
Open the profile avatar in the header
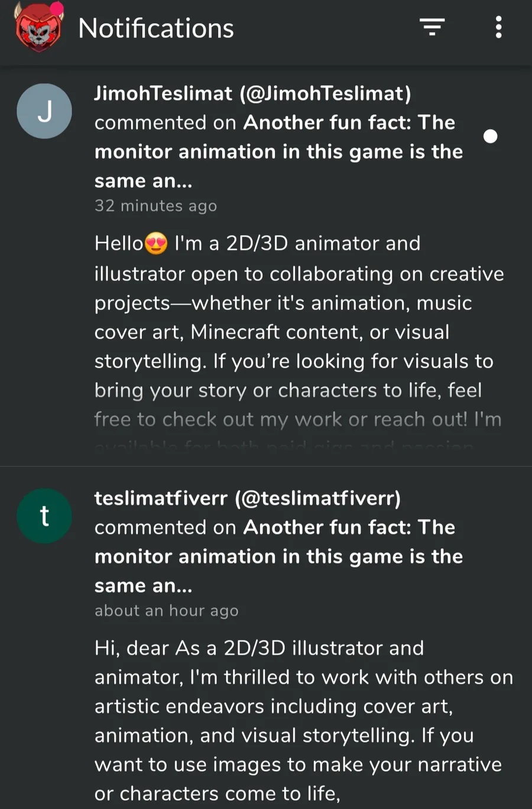tap(38, 28)
